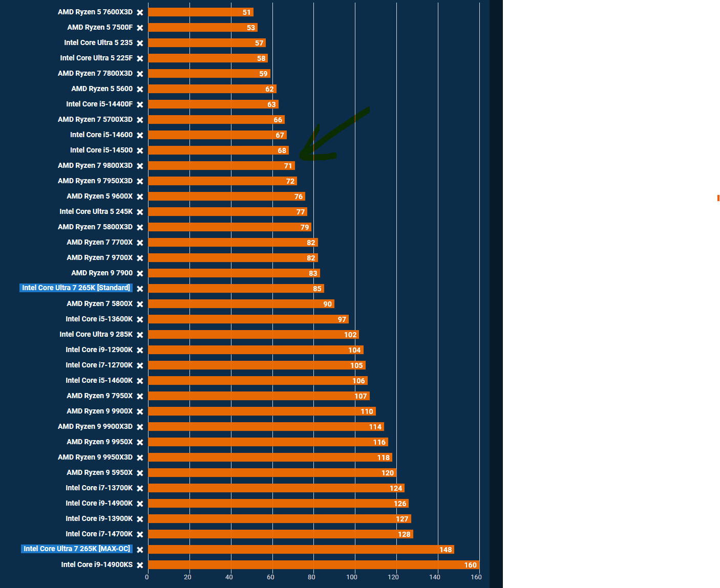The height and width of the screenshot is (588, 720).
Task: Click the Intel Core Ultra 9 285K label
Action: tap(96, 334)
